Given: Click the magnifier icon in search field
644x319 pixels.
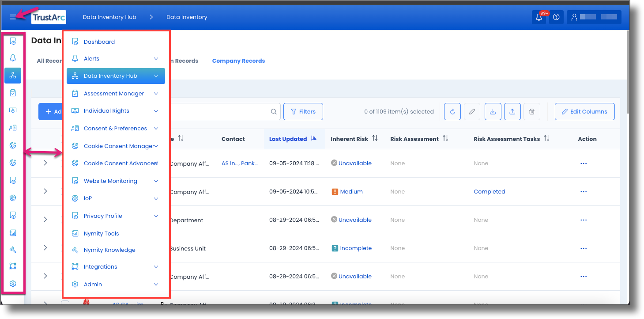Looking at the screenshot, I should pyautogui.click(x=274, y=112).
